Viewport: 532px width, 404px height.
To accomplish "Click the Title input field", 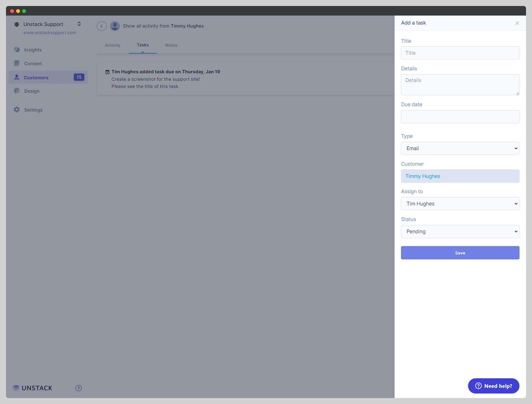I will [x=460, y=53].
